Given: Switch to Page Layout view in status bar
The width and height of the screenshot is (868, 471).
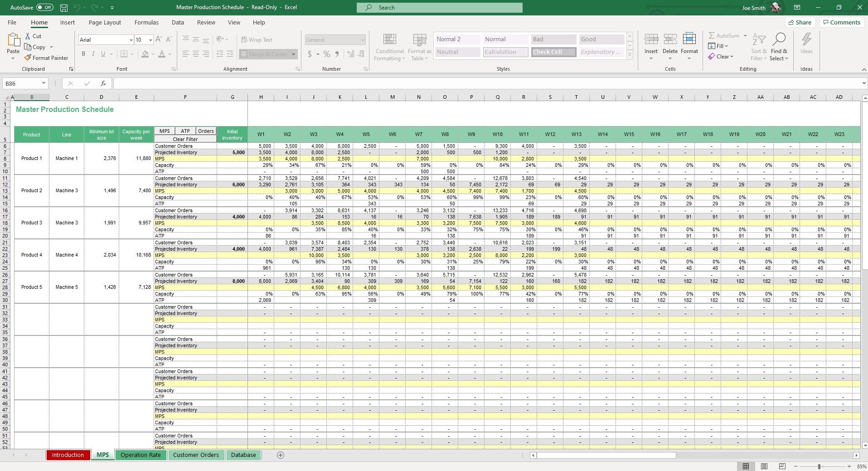Looking at the screenshot, I should [764, 466].
